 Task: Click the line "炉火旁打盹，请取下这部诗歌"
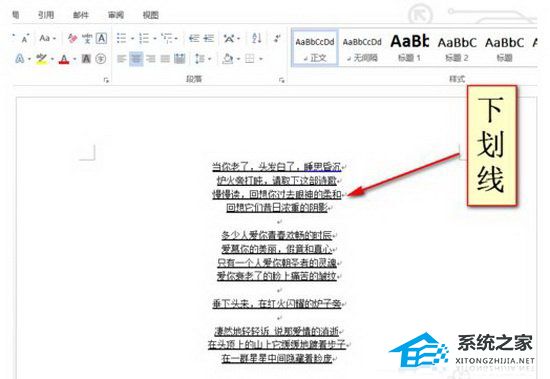276,180
